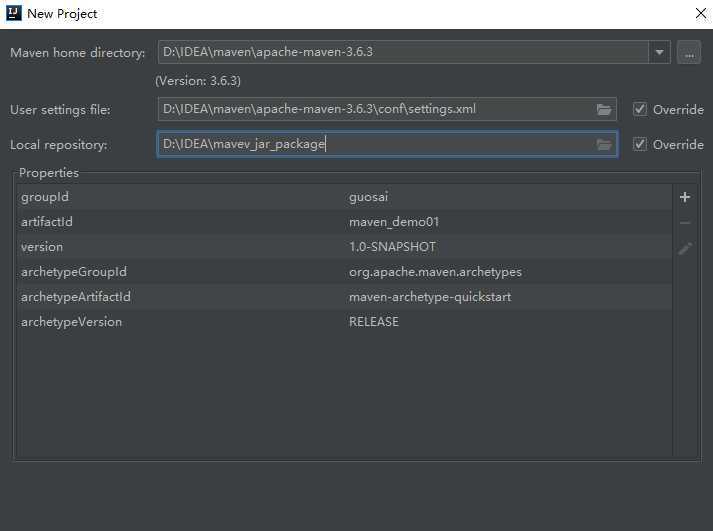Click the IntelliJ IDEA logo icon

point(14,13)
